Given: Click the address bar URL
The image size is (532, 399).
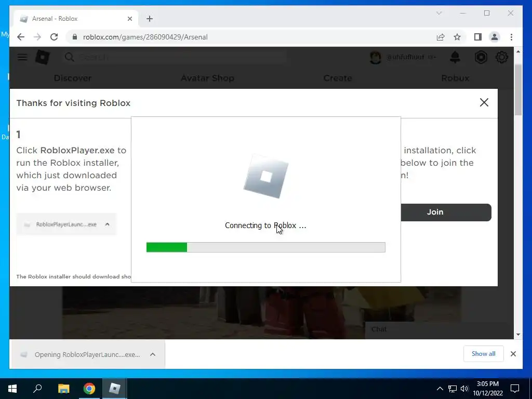Looking at the screenshot, I should (x=145, y=37).
